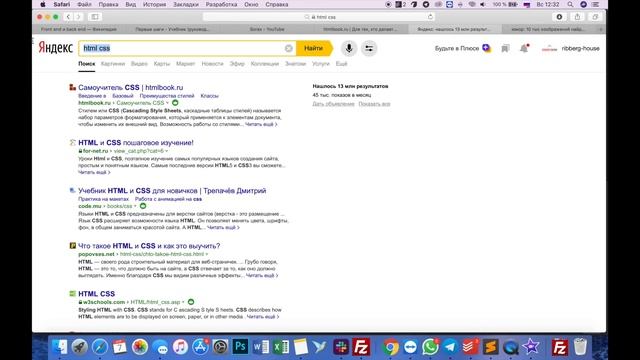Expand dropdown arrow after htmlbook.ru Самоучитель CSS
Screen dimensions: 640x360
coord(167,103)
